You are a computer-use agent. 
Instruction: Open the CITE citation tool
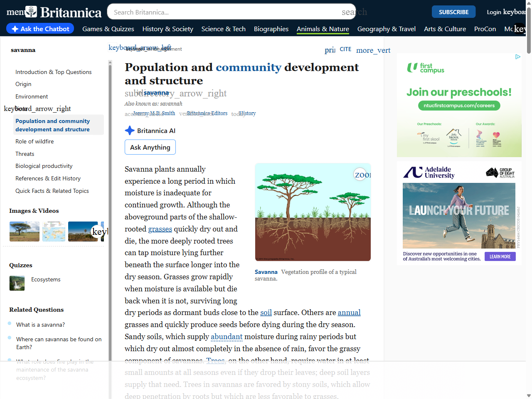click(345, 49)
